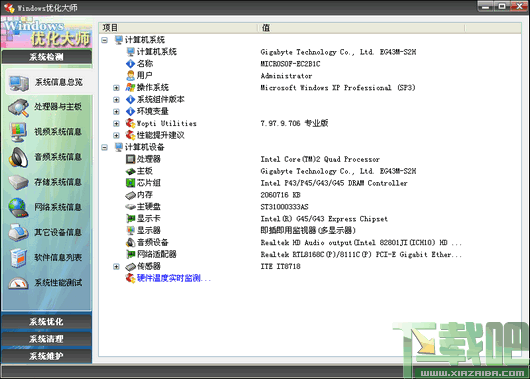
Task: Select the MICROSOF-EC2B1C name value
Action: (290, 64)
